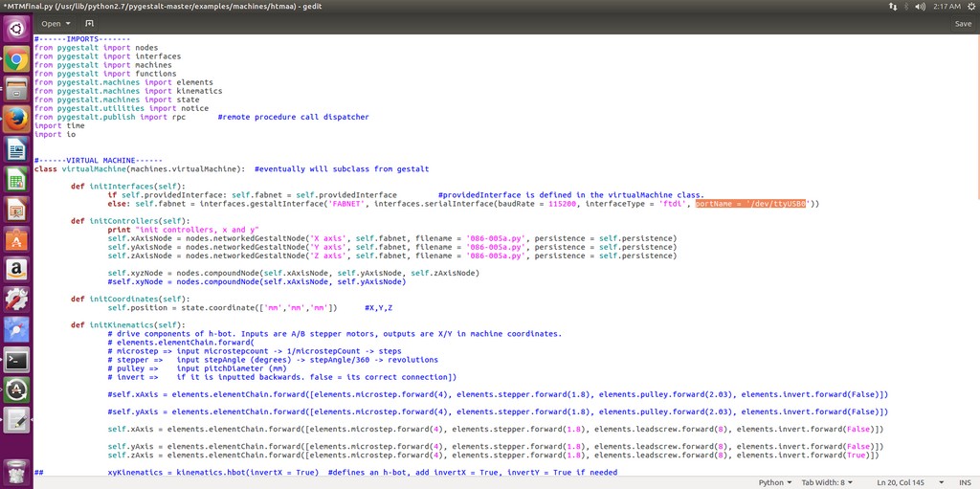Change syntax highlighting via Python dropdown
Image resolution: width=980 pixels, height=489 pixels.
pos(775,482)
